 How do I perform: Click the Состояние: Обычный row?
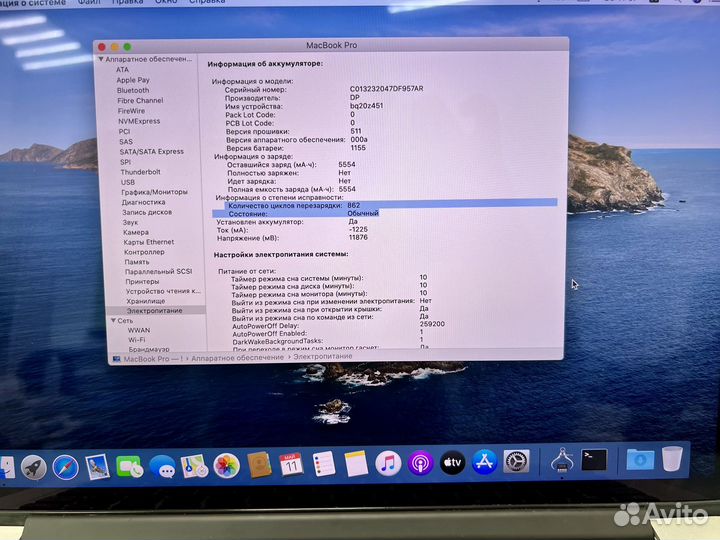(x=296, y=214)
